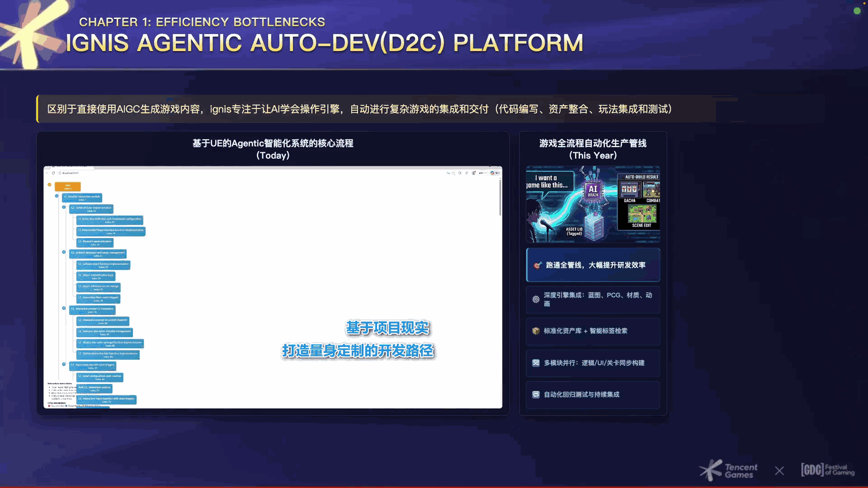
Task: Collapse the input response with state triggers circle
Action: [x=63, y=364]
